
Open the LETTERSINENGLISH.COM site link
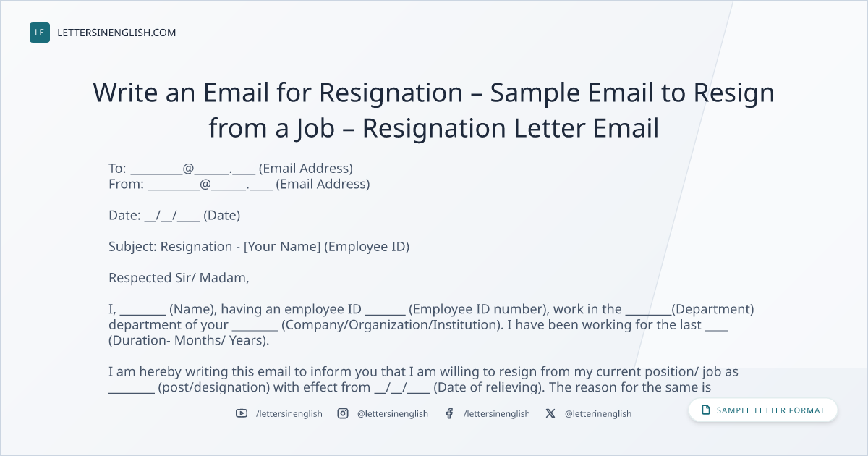pyautogui.click(x=116, y=33)
